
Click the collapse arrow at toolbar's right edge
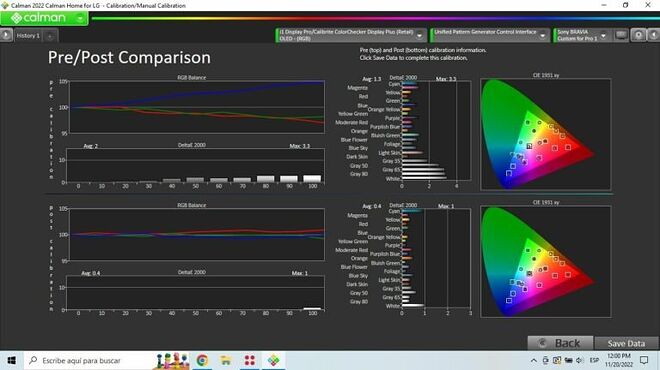tap(654, 35)
